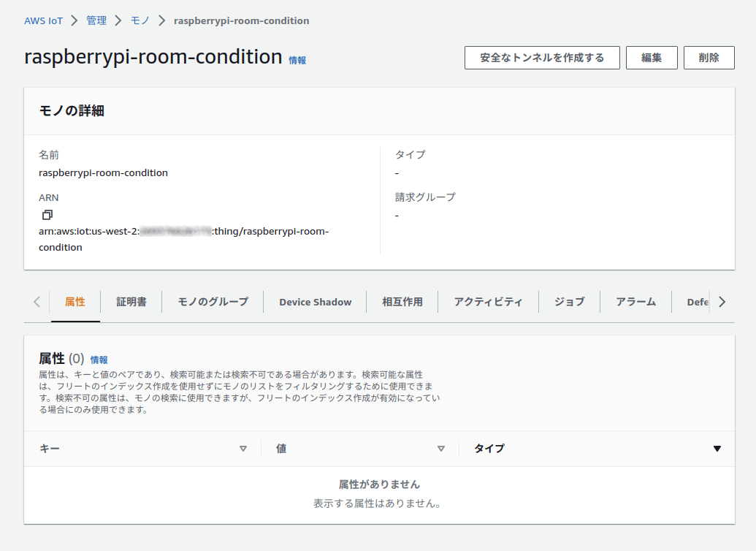Screen dimensions: 756x551
Task: Sort by the 値 column arrow
Action: pos(440,449)
